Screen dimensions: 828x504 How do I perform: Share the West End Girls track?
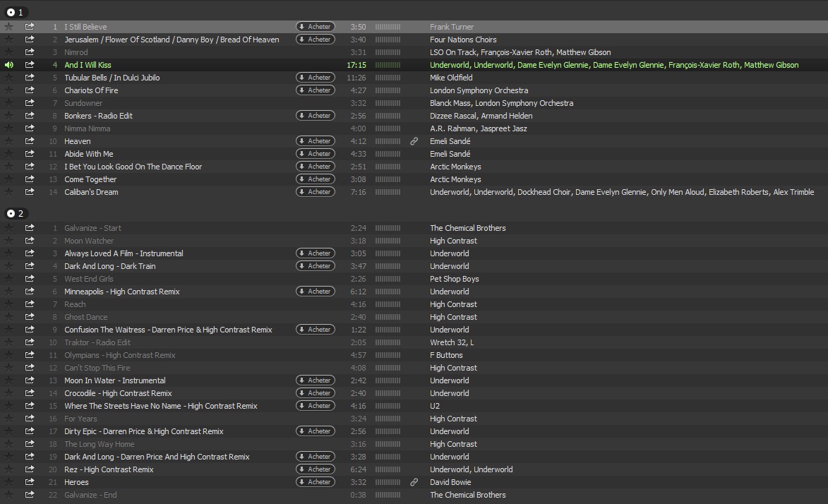tap(30, 279)
